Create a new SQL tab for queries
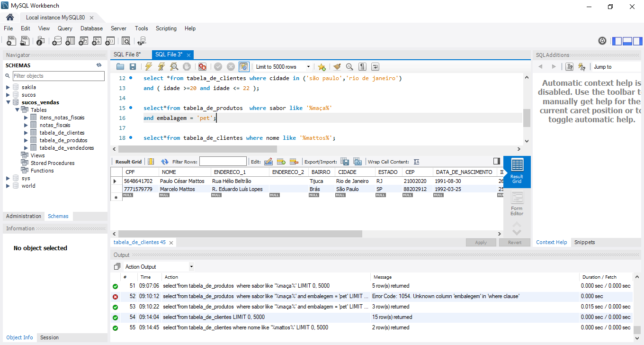The width and height of the screenshot is (644, 345). [x=12, y=41]
